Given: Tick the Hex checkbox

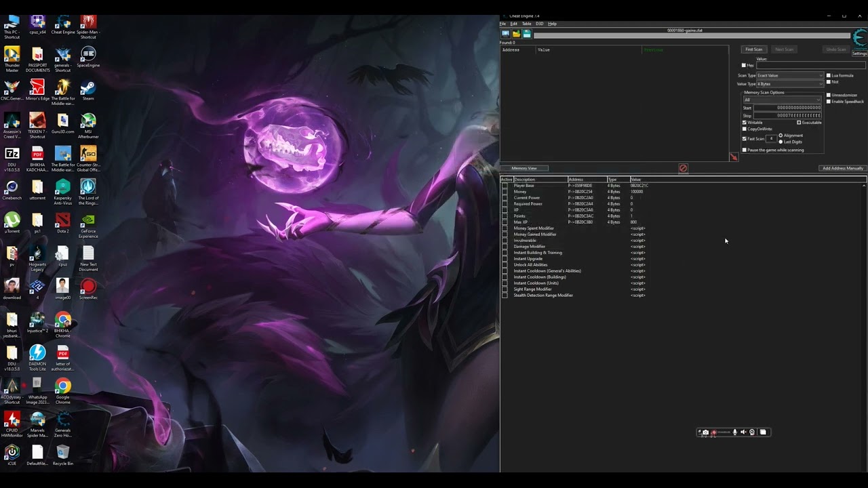Looking at the screenshot, I should (x=744, y=65).
